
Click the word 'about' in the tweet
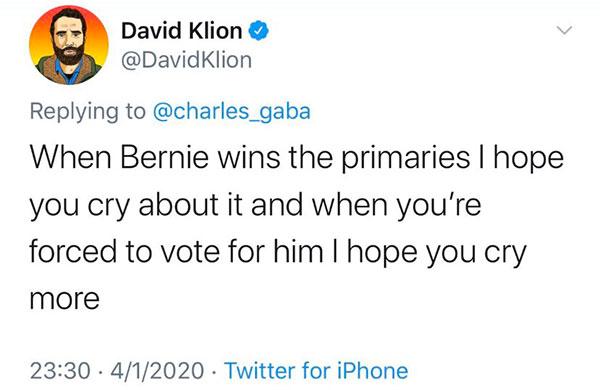178,204
